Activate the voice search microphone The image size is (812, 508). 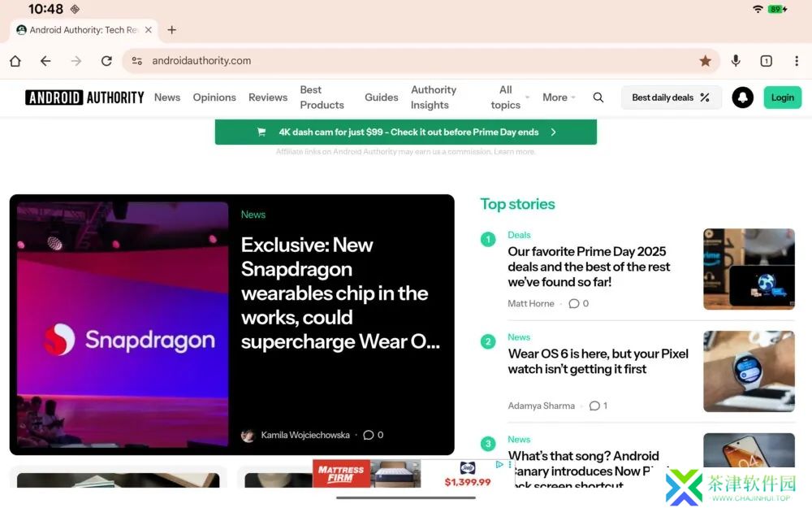click(736, 61)
